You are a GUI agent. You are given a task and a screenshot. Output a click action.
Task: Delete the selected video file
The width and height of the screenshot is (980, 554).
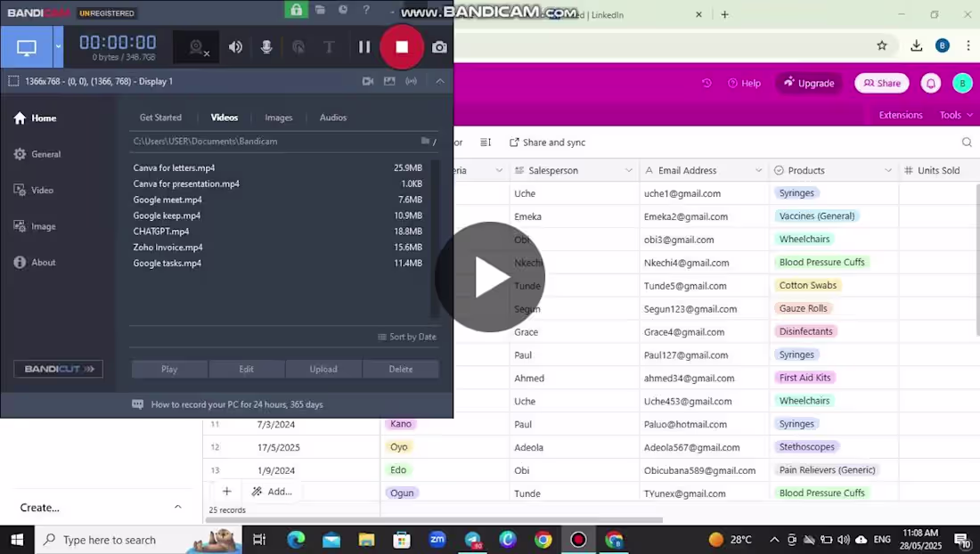point(400,368)
